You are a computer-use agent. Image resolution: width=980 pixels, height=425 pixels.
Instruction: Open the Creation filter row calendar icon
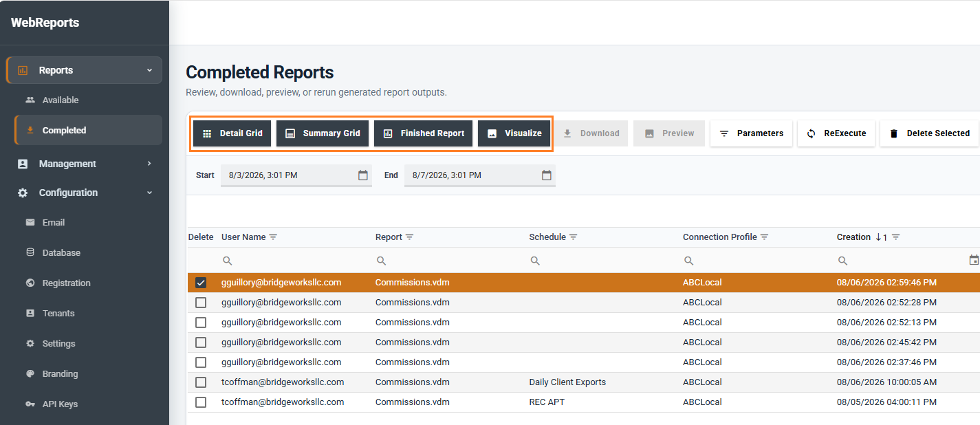point(974,260)
